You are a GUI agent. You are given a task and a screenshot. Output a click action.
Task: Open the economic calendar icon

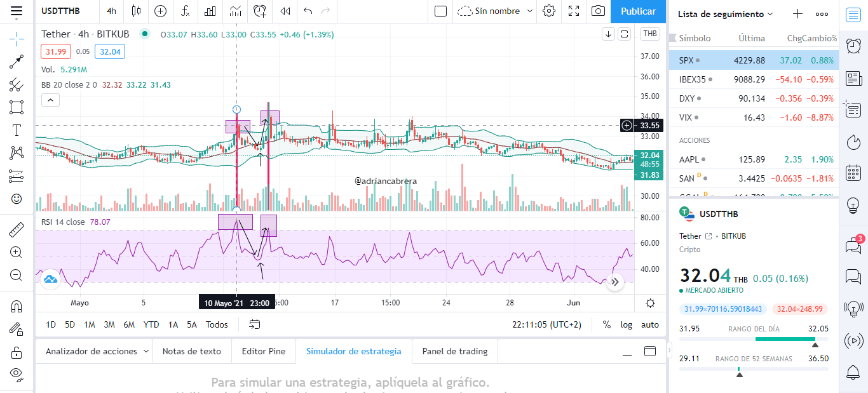point(853,173)
